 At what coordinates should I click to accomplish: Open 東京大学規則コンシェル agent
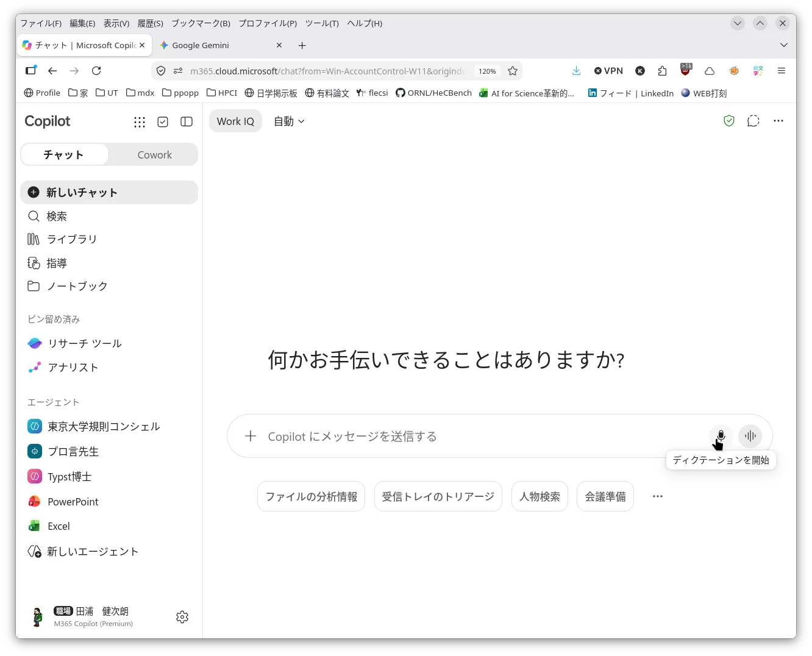click(109, 426)
